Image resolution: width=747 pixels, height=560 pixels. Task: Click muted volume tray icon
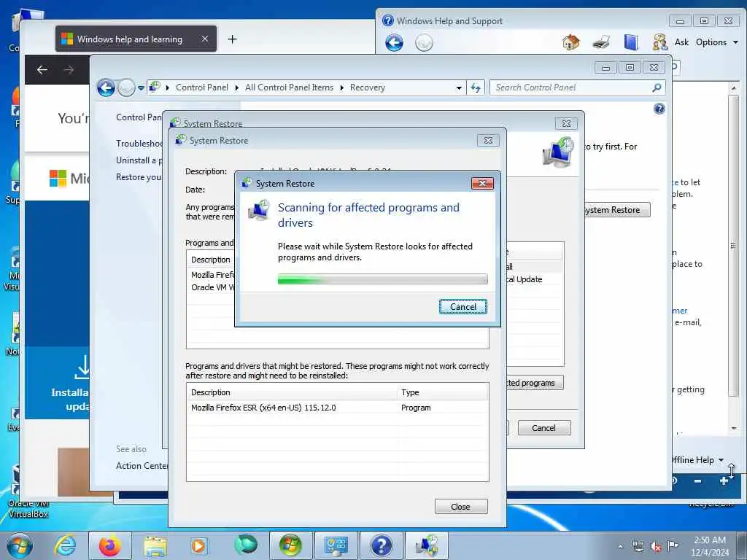click(656, 547)
